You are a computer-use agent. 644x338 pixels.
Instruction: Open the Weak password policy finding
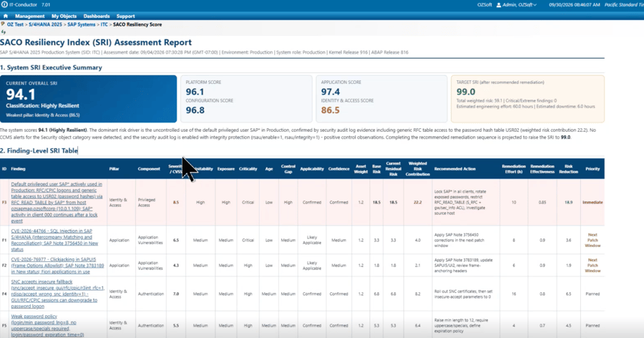coord(47,326)
